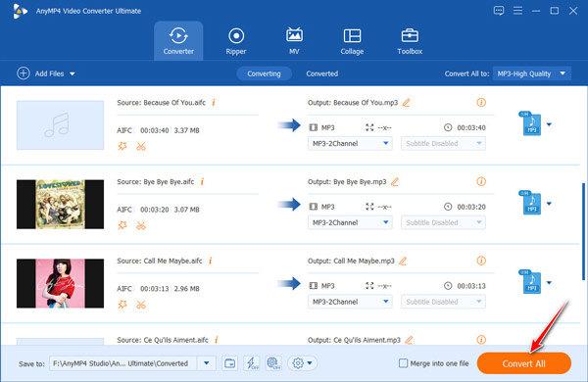Screen dimensions: 588x382
Task: Open the Converter tab
Action: pyautogui.click(x=178, y=41)
